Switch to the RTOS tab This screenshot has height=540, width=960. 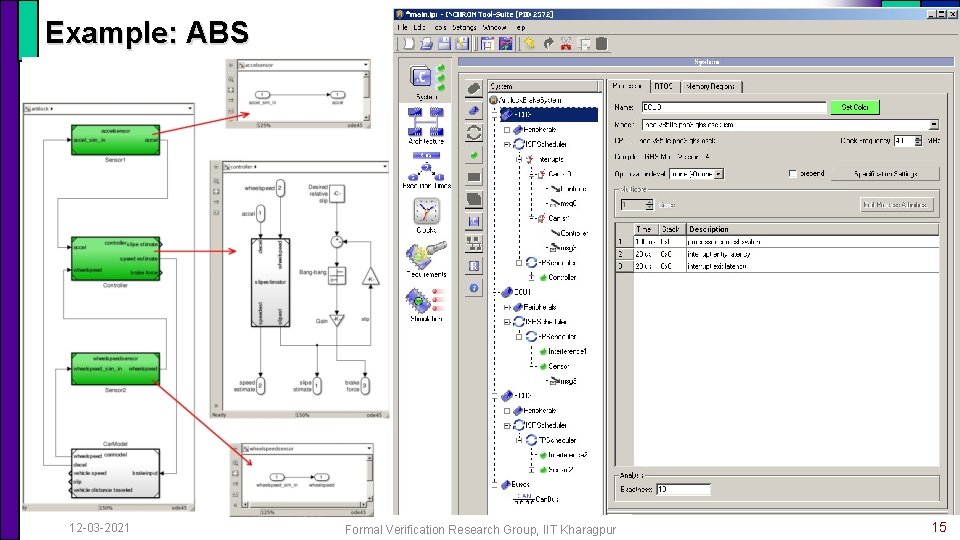coord(663,86)
